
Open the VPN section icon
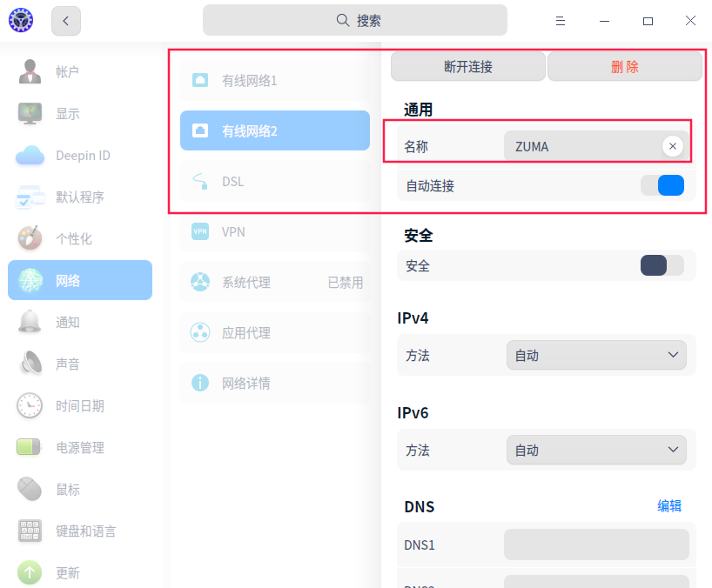[x=200, y=231]
